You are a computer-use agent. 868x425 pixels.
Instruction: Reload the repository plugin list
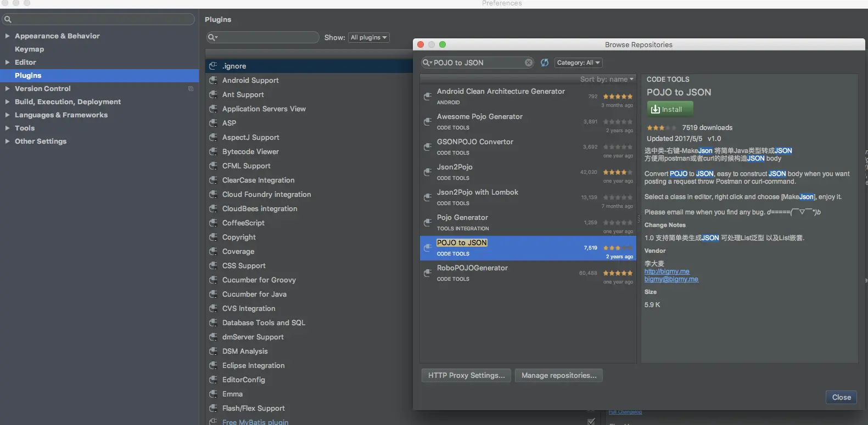(x=545, y=63)
